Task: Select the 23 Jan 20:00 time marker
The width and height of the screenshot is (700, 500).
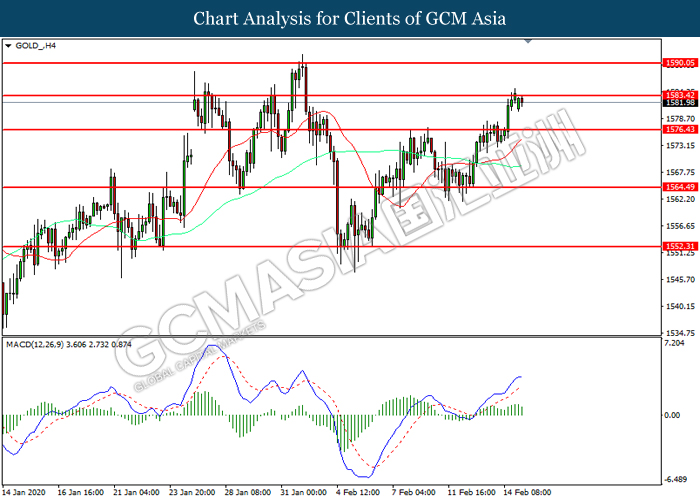Action: [192, 492]
